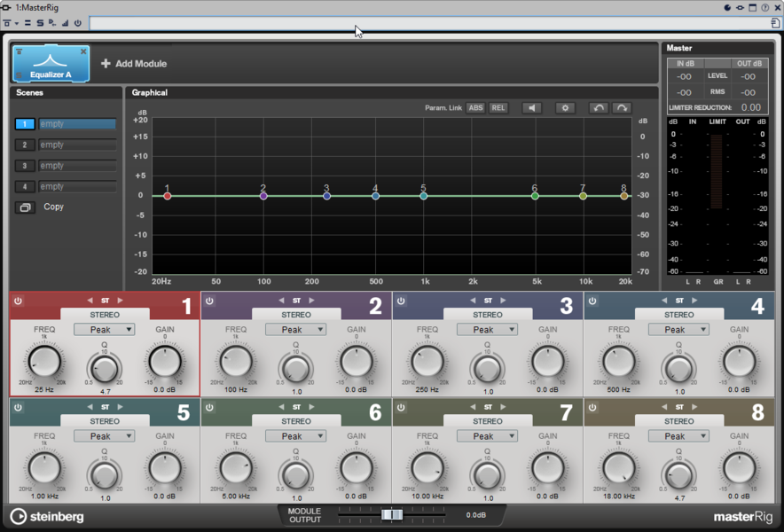The image size is (784, 532).
Task: Expand band 6 Peak filter type menu
Action: pos(296,436)
